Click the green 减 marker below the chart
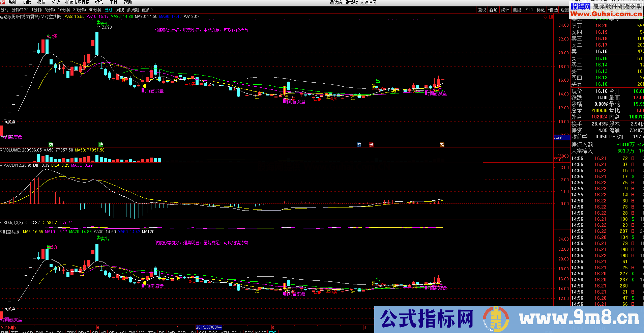Viewport: 644px width, 333px height. pos(51,144)
